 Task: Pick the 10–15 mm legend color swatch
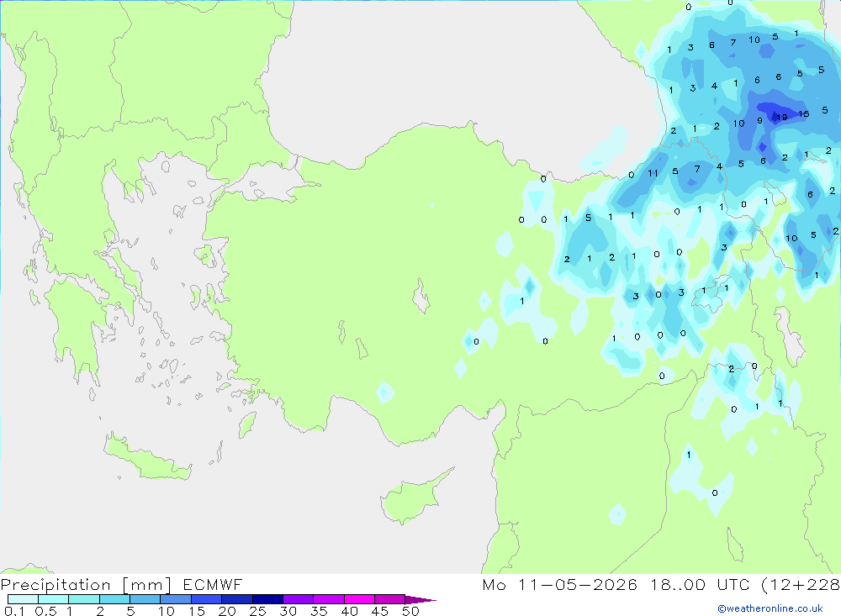tap(176, 599)
